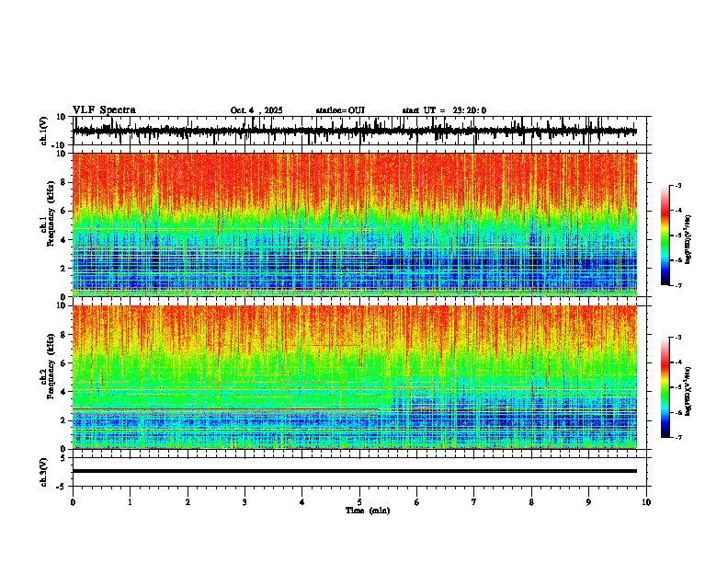The image size is (728, 563).
Task: Click the "VLF Spectra" plot title
Action: 104,110
